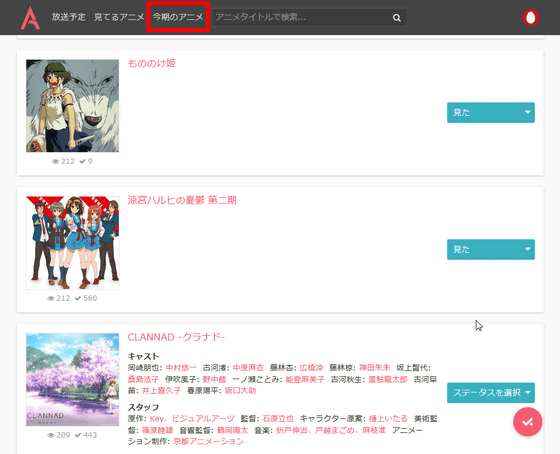Viewport: 560px width, 454px height.
Task: Open 見た status dropdown for もののけ姫
Action: (491, 113)
